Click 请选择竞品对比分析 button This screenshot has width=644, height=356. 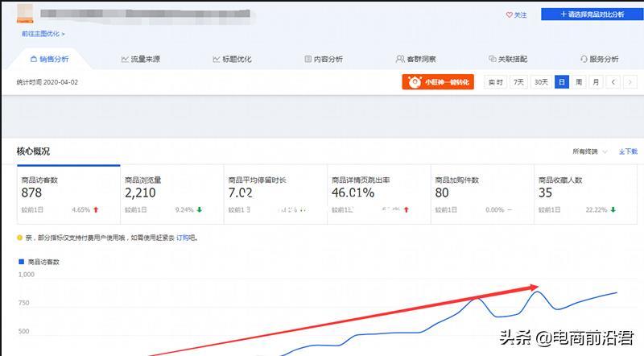pyautogui.click(x=592, y=14)
